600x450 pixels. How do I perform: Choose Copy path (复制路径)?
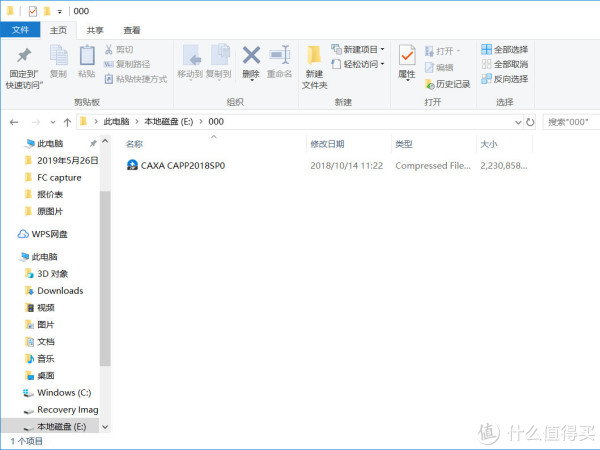coord(127,64)
